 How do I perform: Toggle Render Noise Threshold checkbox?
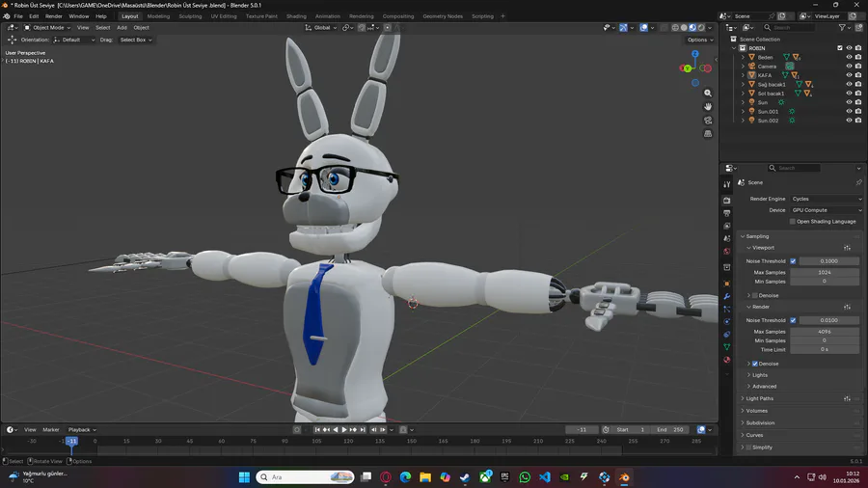coord(793,320)
